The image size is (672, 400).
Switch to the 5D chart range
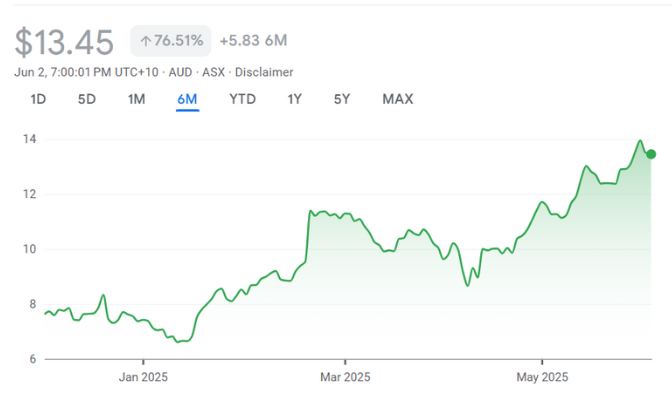pos(87,99)
